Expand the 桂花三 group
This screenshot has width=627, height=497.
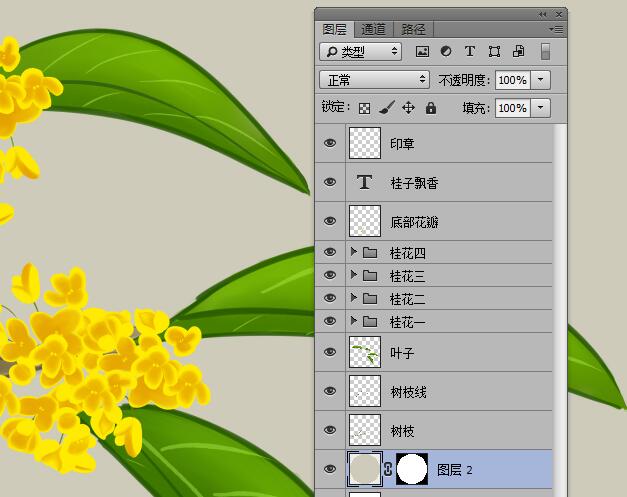[x=353, y=274]
